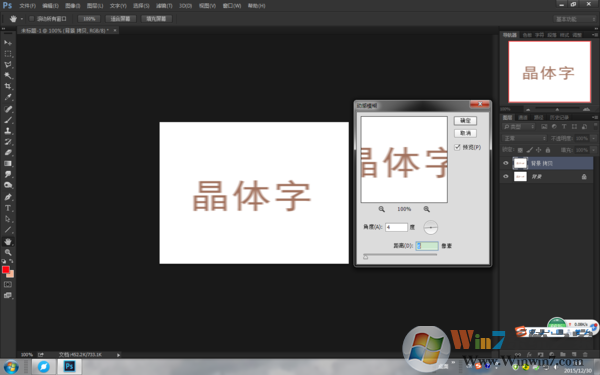The width and height of the screenshot is (600, 375).
Task: Toggle scroll all windows checkbox
Action: click(32, 18)
